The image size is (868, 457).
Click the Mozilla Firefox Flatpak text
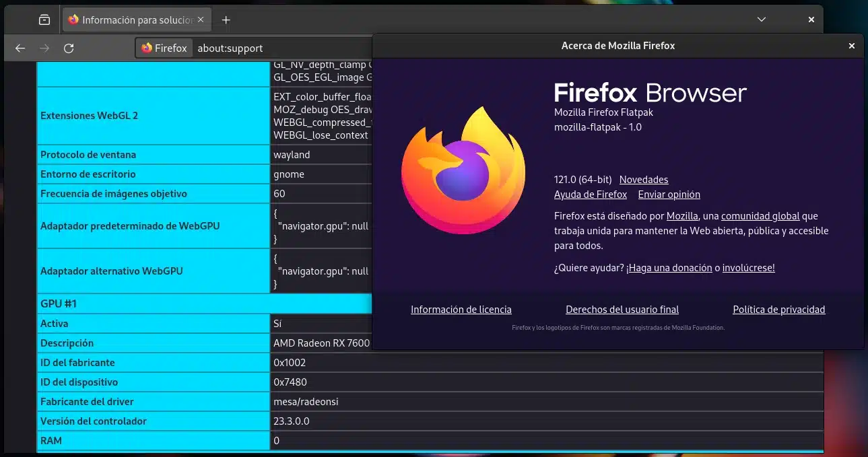(604, 112)
